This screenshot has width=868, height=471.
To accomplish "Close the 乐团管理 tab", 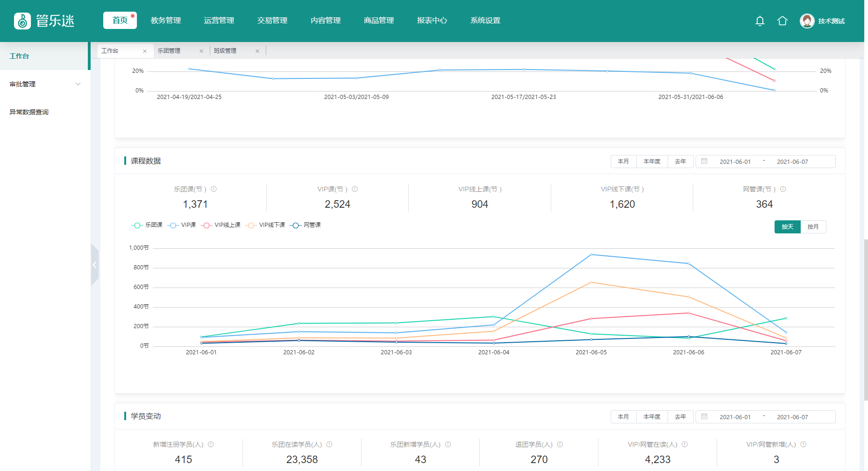I will click(201, 51).
